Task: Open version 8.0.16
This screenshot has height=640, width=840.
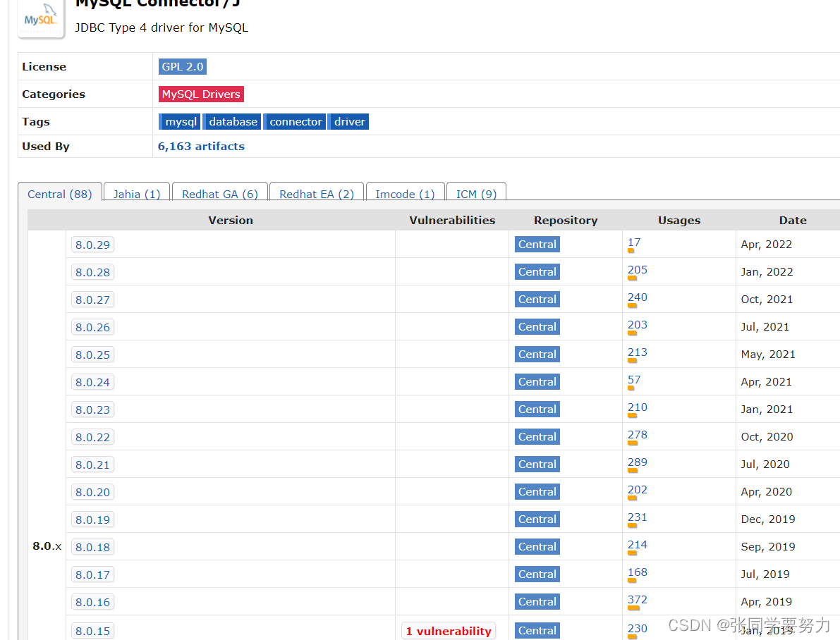Action: point(92,602)
